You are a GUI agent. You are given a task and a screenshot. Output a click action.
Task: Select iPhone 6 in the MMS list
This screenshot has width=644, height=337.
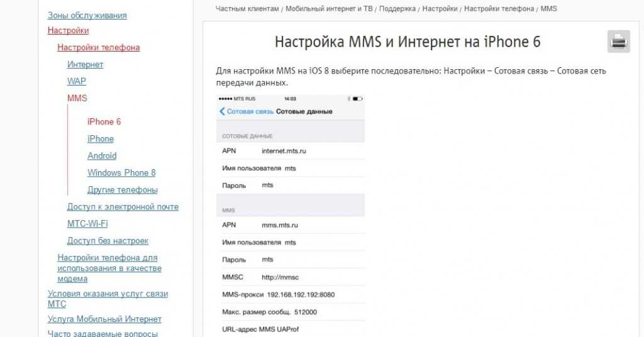point(104,122)
